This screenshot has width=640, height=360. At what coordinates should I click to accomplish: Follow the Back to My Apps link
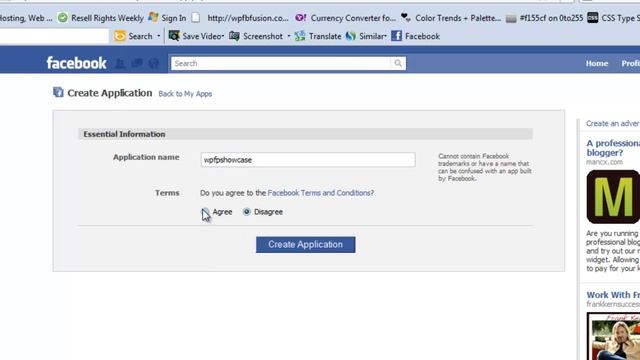pyautogui.click(x=185, y=94)
